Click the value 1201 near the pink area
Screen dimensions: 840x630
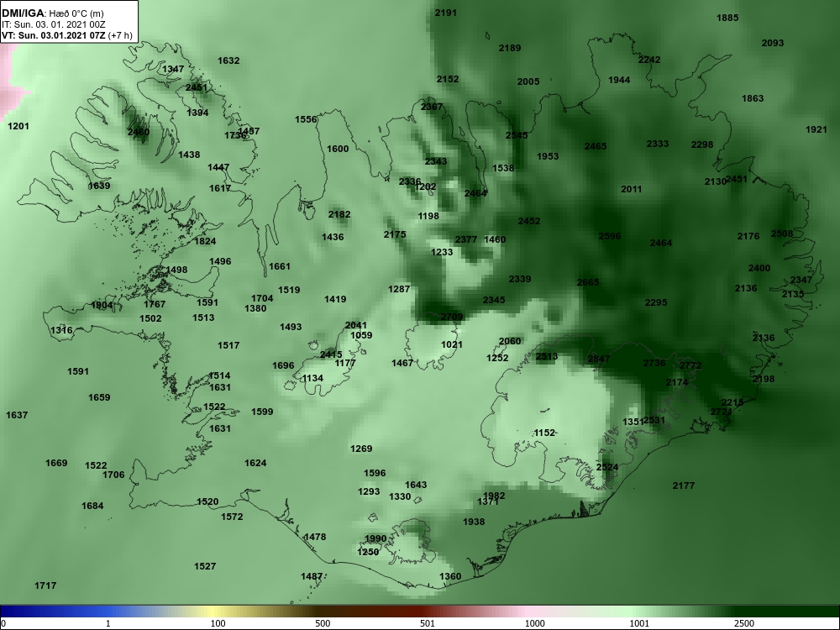click(x=18, y=126)
